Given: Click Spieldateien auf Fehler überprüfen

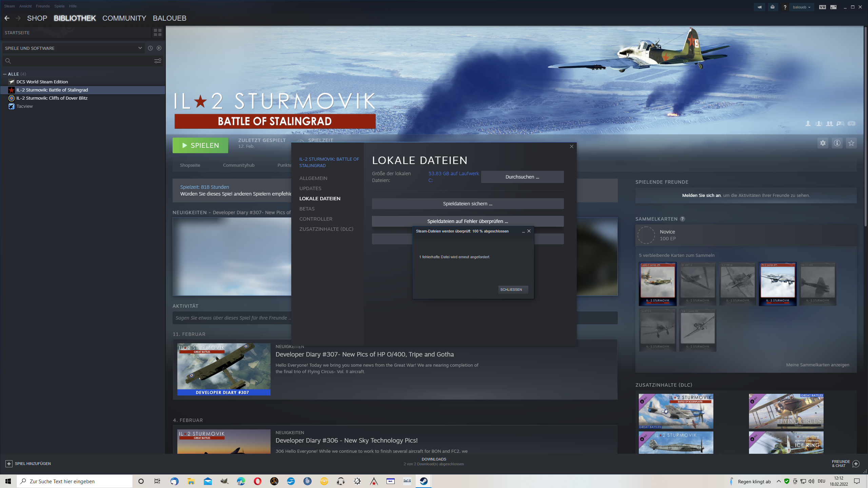Looking at the screenshot, I should click(x=468, y=221).
